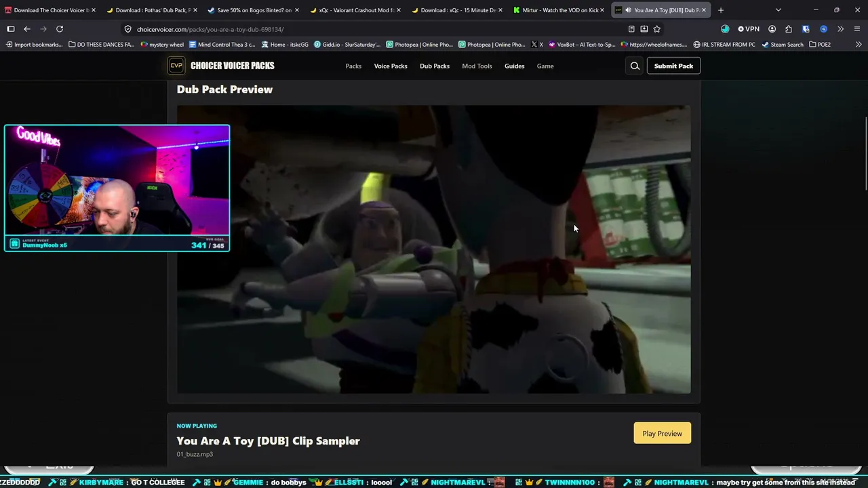Show more toolbar items chevron
Image resolution: width=868 pixels, height=488 pixels.
click(841, 29)
